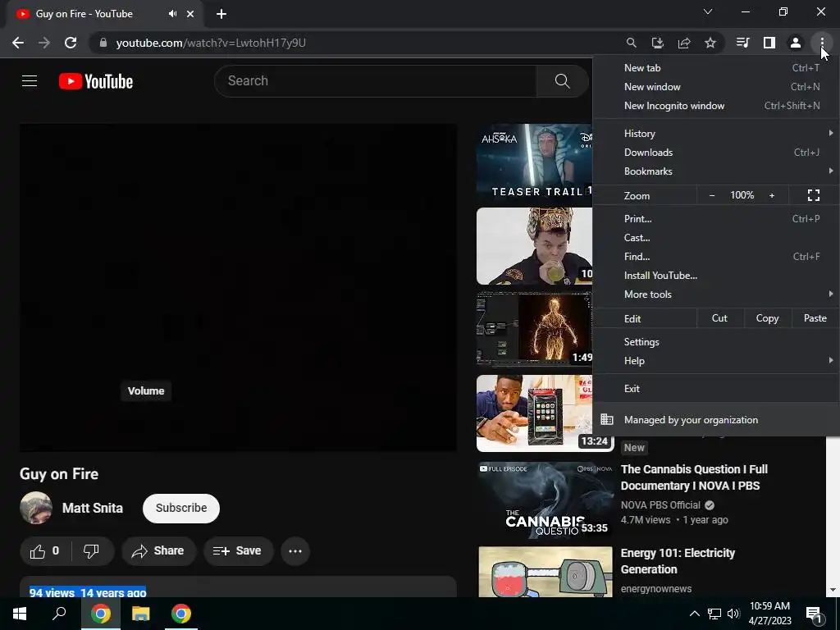Choose Cast... in Chrome menu
This screenshot has height=630, width=840.
pyautogui.click(x=715, y=238)
